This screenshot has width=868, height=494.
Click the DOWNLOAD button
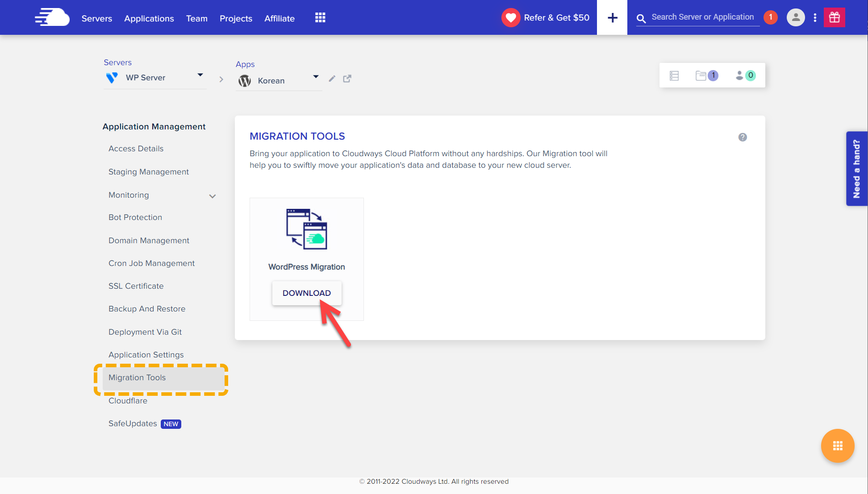pos(307,293)
